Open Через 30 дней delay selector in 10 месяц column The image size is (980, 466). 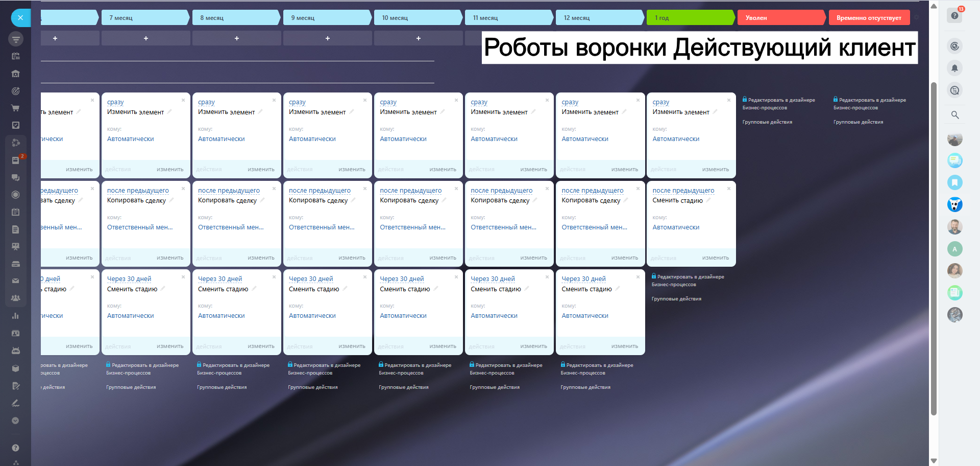[x=402, y=279]
